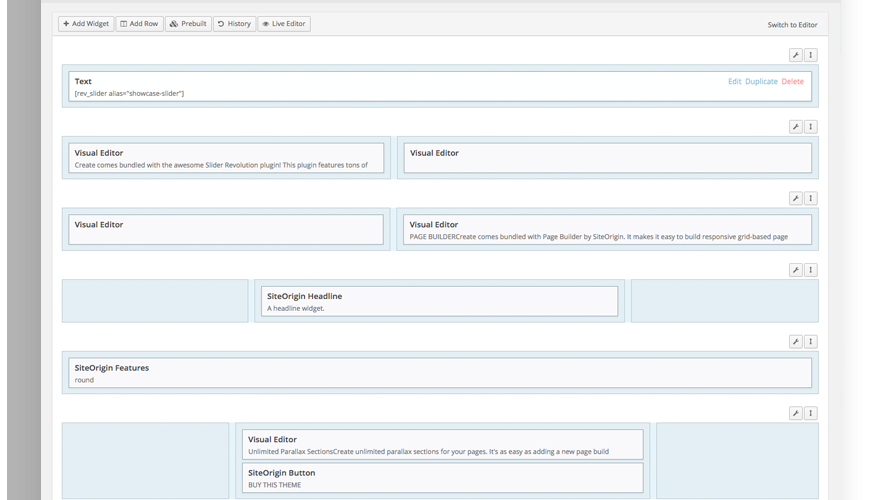879x500 pixels.
Task: Click move handle above SiteOrigin Headline row
Action: click(811, 270)
